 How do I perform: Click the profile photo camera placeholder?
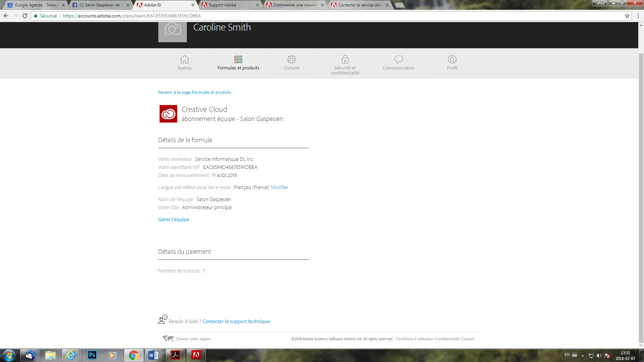point(172,30)
